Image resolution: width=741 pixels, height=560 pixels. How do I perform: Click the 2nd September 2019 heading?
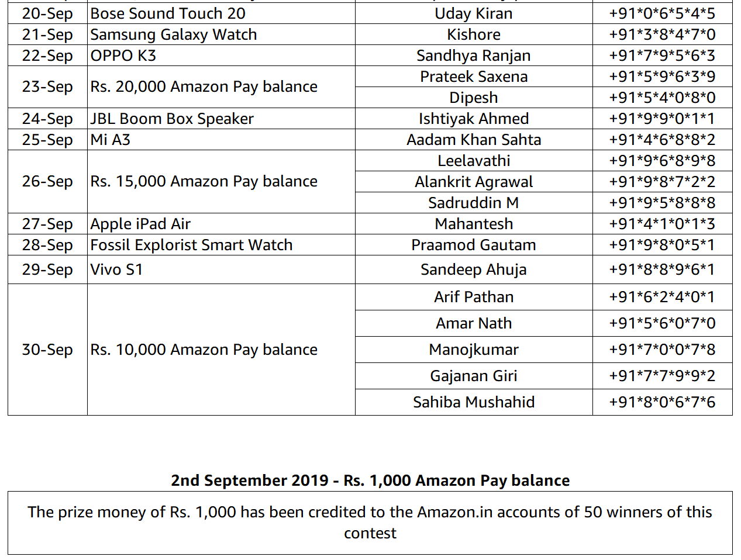370,481
